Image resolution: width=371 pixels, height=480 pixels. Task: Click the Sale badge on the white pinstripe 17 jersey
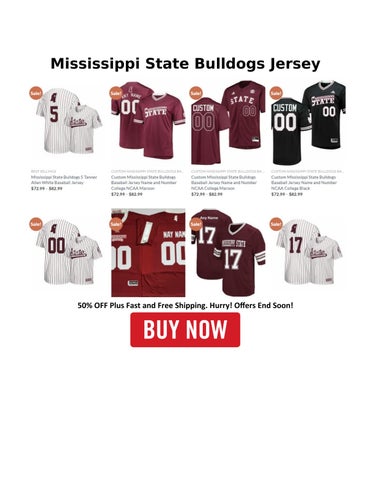click(x=276, y=224)
